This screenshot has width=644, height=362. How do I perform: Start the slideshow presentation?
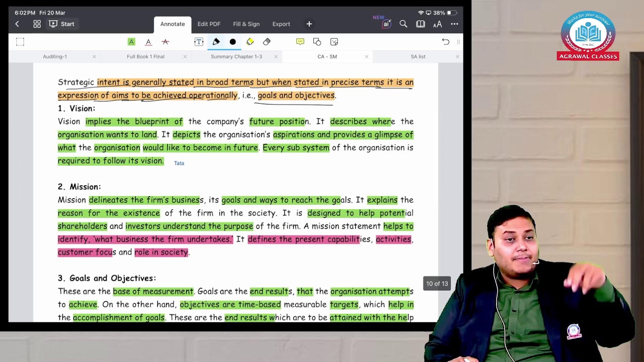(x=62, y=24)
